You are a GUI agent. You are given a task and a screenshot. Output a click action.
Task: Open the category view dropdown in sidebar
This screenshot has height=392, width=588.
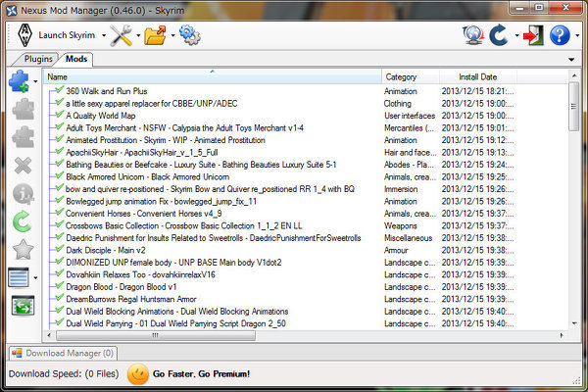click(x=36, y=279)
